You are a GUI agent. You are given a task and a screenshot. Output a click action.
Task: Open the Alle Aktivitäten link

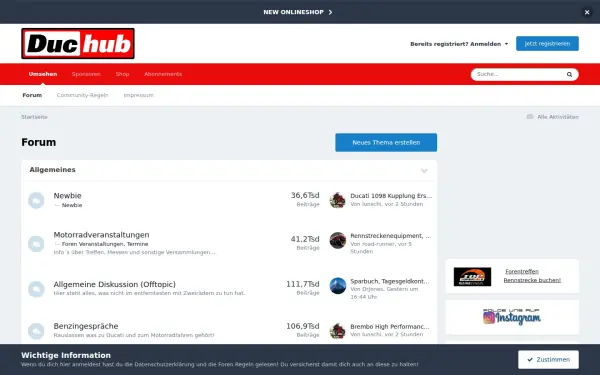tap(558, 117)
